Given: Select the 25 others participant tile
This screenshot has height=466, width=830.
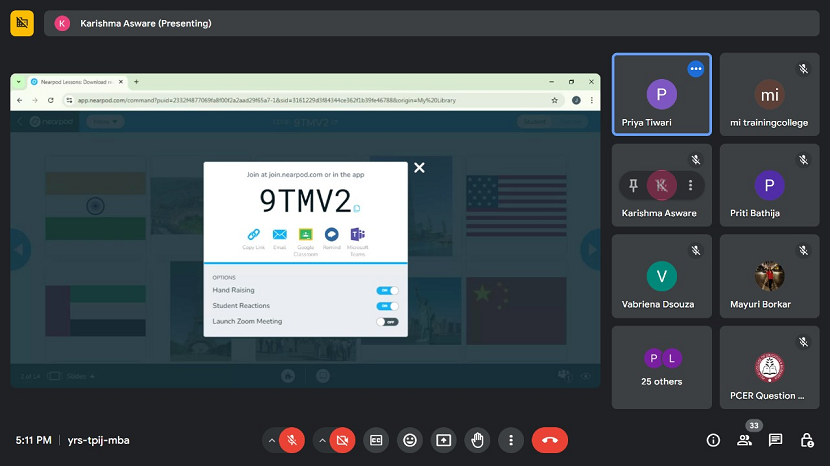Looking at the screenshot, I should [x=661, y=366].
